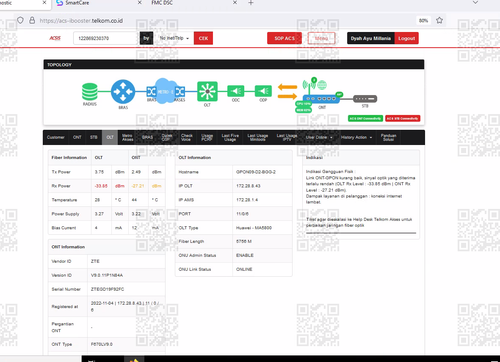Click the RADIUS database icon in topology
Screen dimensions: 500x362
coord(90,92)
